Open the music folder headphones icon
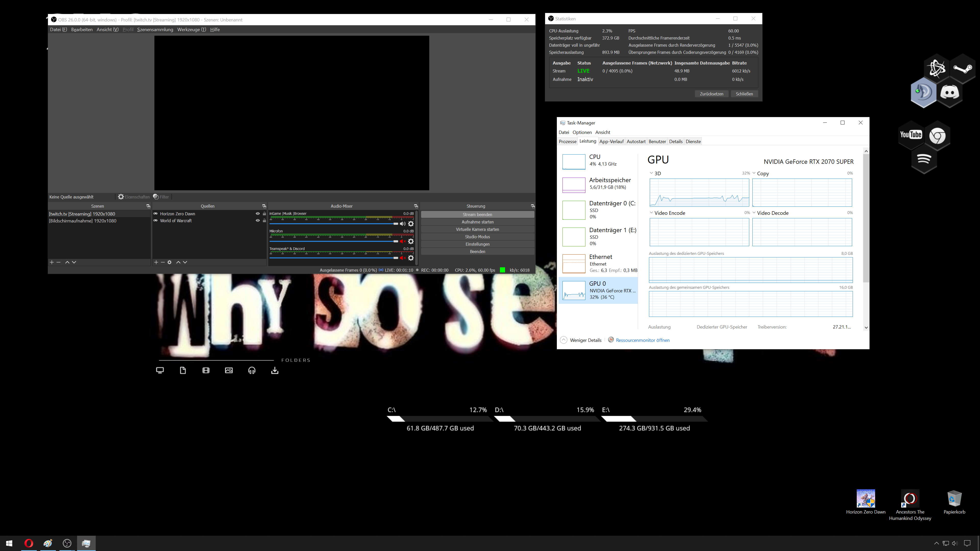Viewport: 980px width, 551px height. pyautogui.click(x=252, y=370)
